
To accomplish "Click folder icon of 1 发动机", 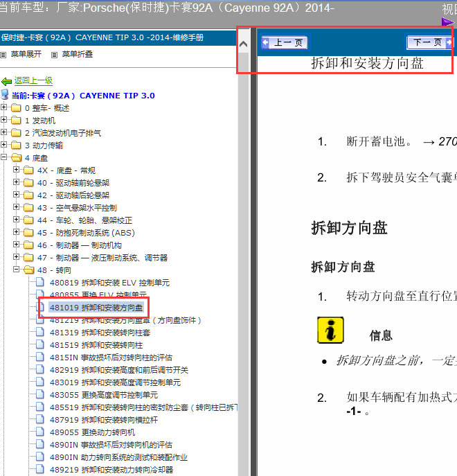I will coord(16,121).
